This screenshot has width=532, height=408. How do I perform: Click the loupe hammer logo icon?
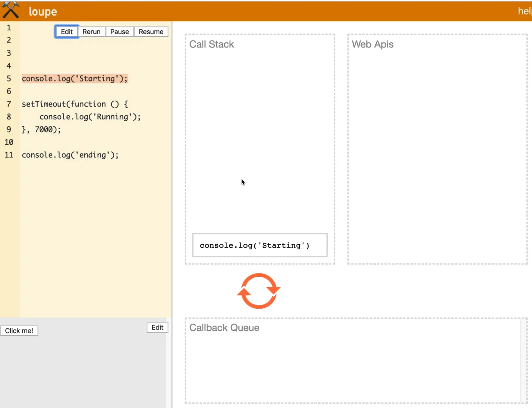(x=10, y=10)
